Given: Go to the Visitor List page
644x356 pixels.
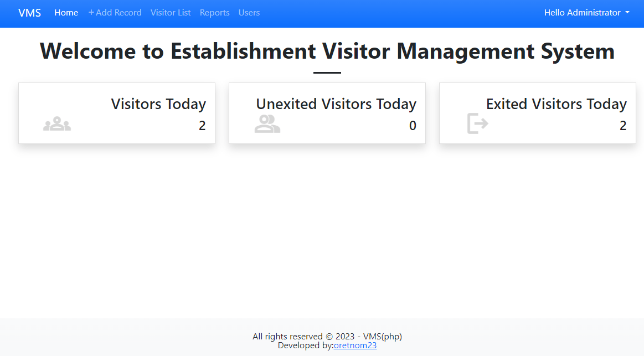Looking at the screenshot, I should pos(171,12).
